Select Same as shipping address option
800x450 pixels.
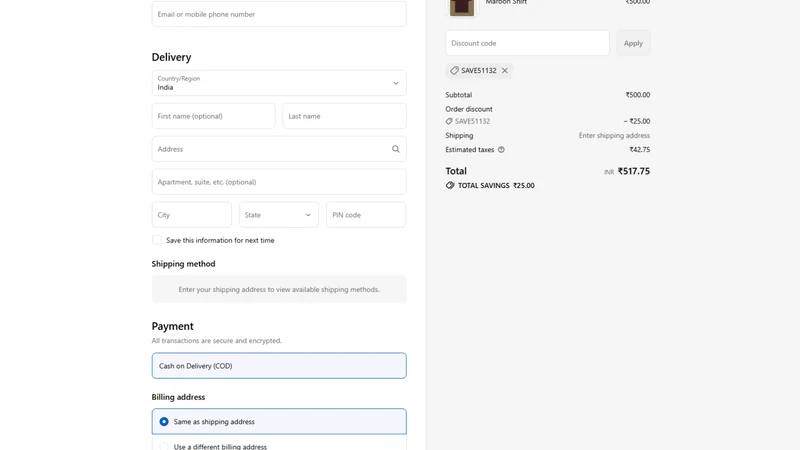pos(279,421)
